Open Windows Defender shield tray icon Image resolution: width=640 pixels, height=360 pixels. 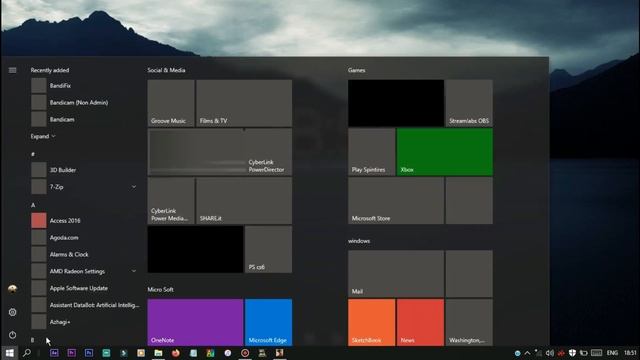[572, 353]
